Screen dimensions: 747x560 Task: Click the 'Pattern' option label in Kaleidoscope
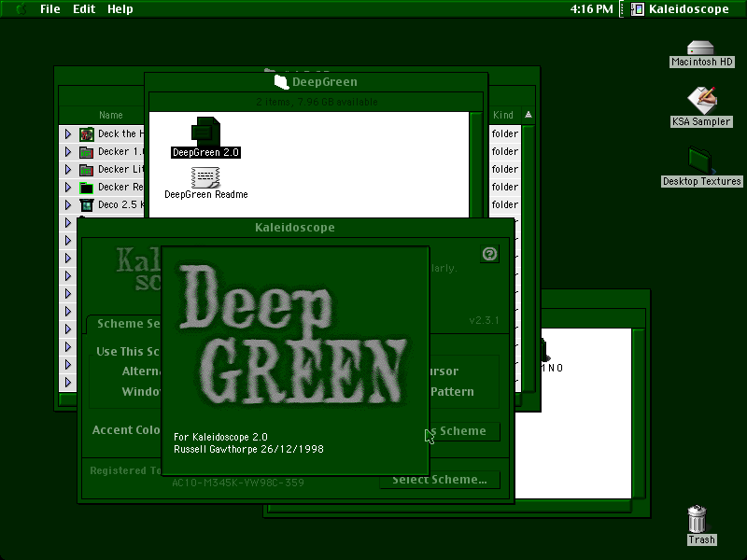tap(452, 392)
